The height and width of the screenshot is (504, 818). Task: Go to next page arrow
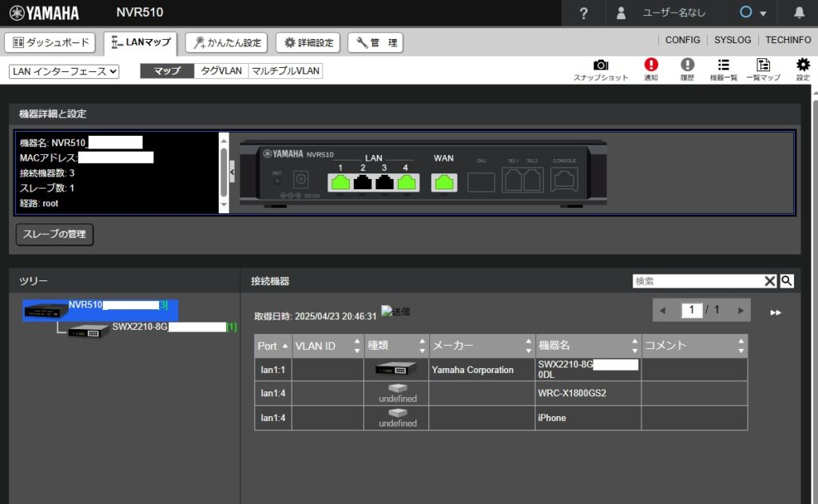[741, 311]
